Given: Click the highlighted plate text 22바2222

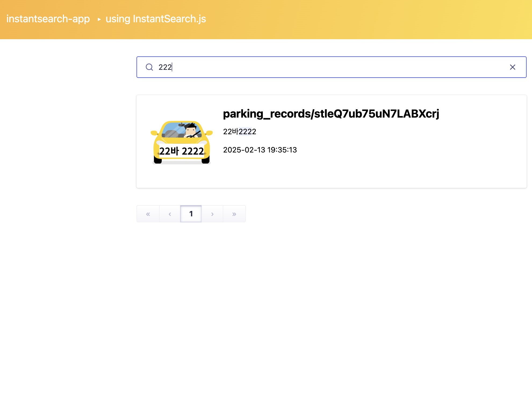Looking at the screenshot, I should click(x=240, y=132).
